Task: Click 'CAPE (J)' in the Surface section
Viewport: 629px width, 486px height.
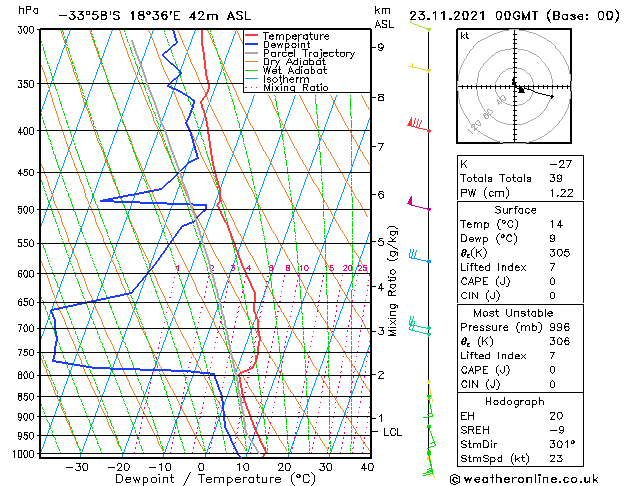Action: [x=485, y=281]
